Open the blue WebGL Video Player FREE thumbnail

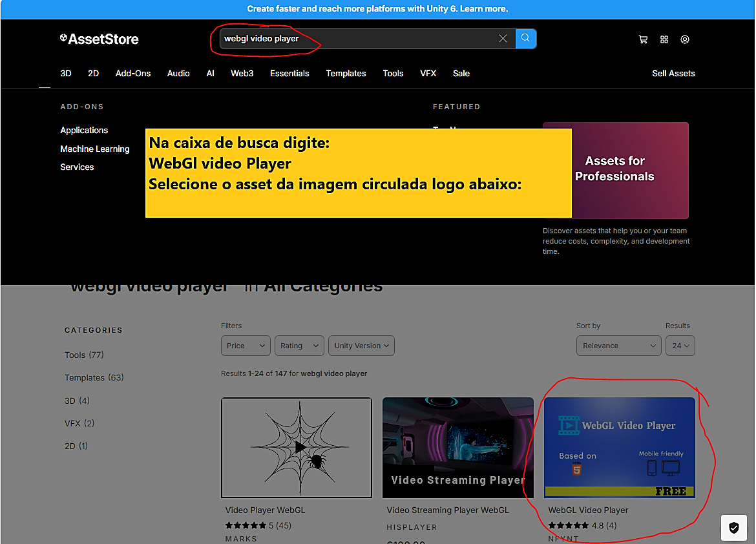(x=620, y=448)
